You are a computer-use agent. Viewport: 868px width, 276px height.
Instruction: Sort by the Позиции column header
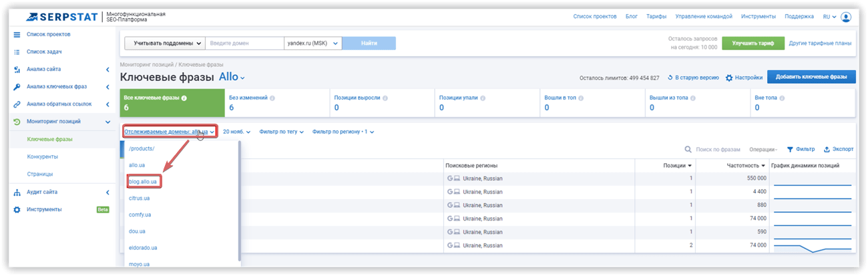point(676,166)
